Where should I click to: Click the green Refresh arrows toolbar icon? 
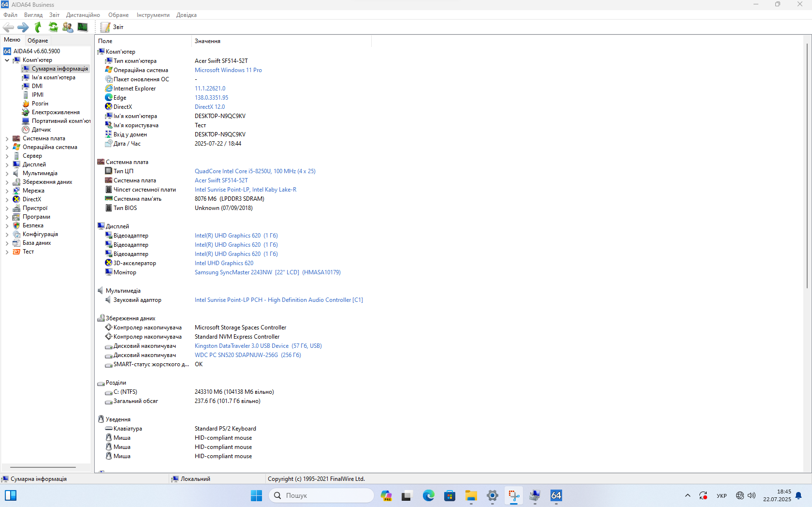[x=53, y=27]
